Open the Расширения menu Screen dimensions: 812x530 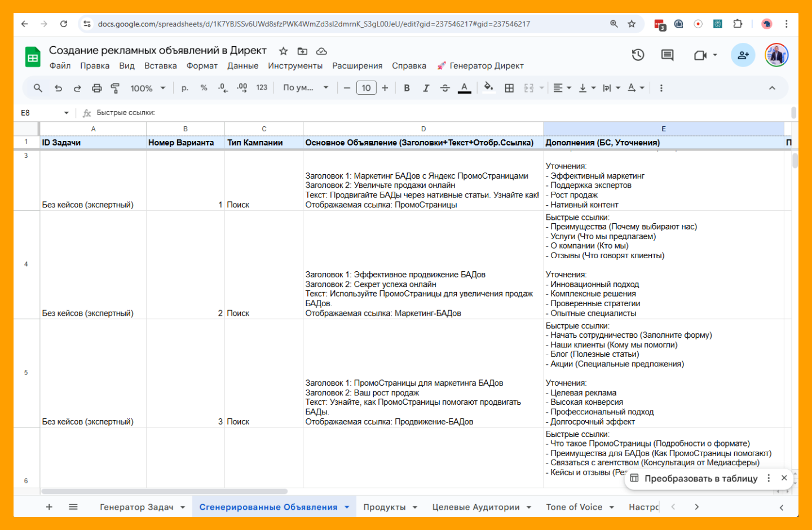tap(357, 66)
